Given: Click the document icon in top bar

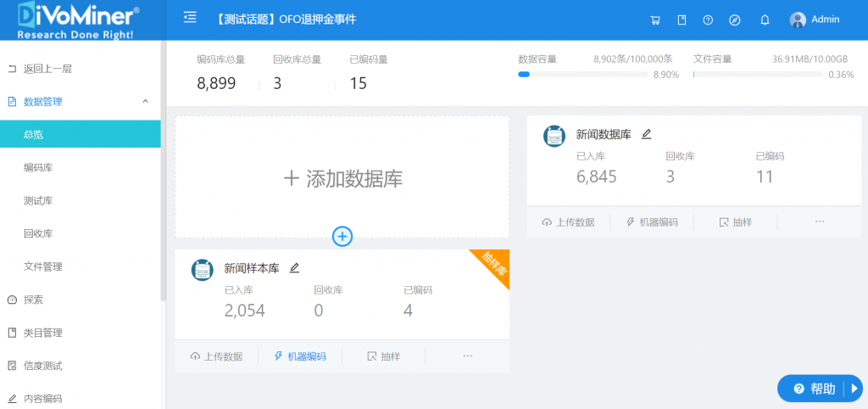Looking at the screenshot, I should (x=682, y=20).
